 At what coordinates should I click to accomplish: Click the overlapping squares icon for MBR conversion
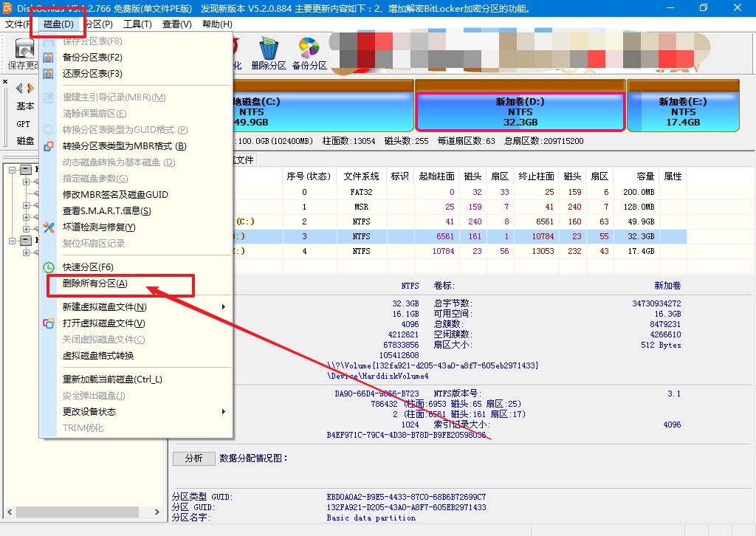coord(48,146)
